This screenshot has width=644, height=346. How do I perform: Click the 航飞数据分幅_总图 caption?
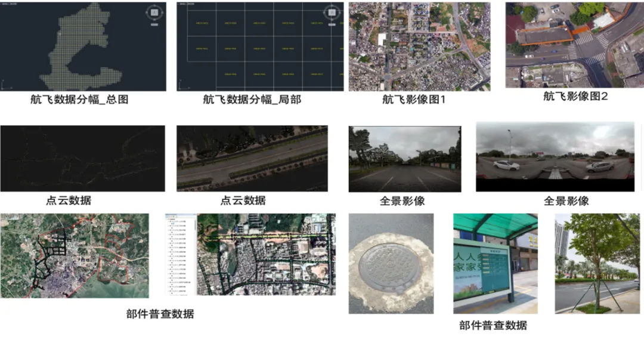click(x=79, y=100)
